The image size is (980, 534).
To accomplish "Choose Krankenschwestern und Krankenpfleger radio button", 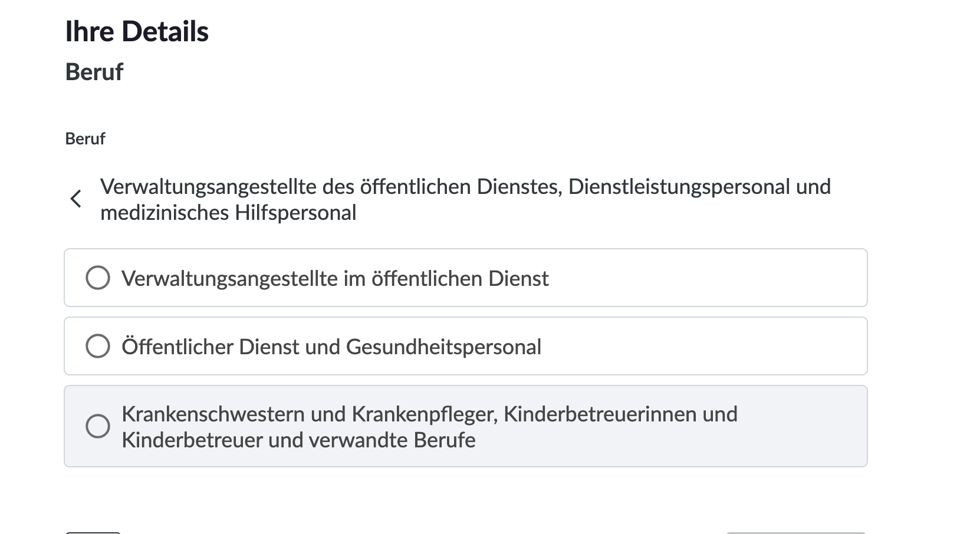I will pos(98,426).
